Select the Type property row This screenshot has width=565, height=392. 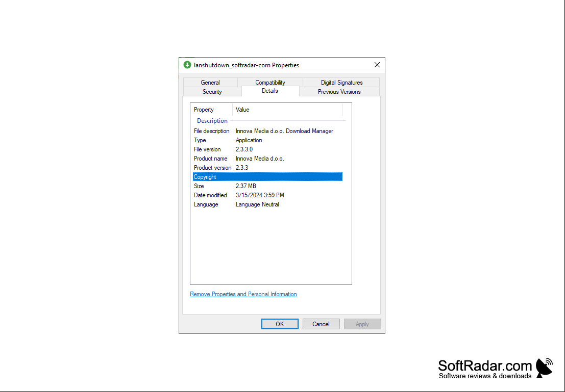[267, 140]
